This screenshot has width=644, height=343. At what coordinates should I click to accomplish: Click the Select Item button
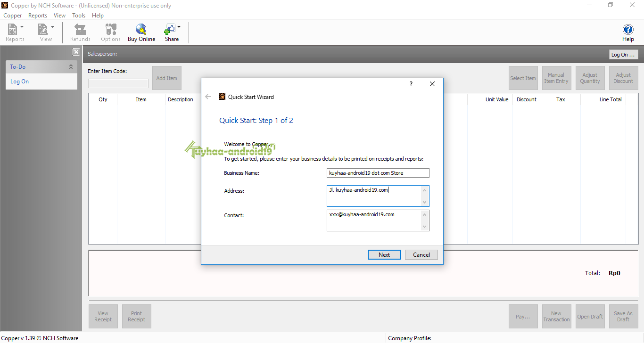click(x=523, y=78)
